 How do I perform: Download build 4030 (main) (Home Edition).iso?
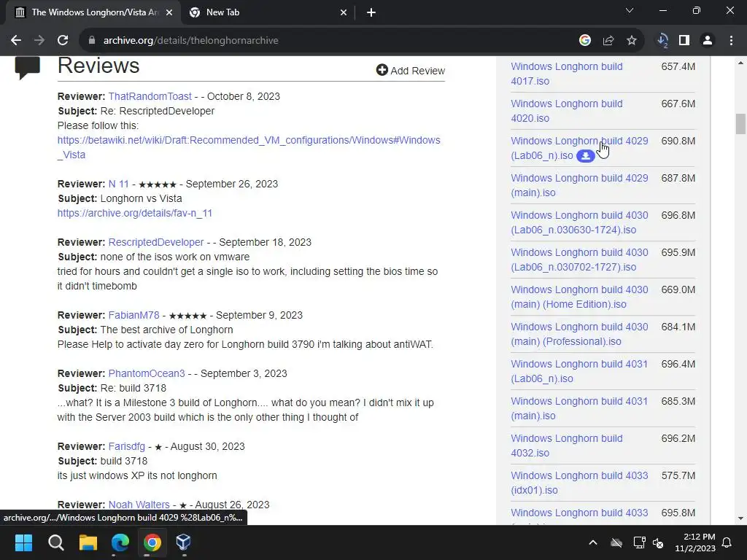point(579,297)
